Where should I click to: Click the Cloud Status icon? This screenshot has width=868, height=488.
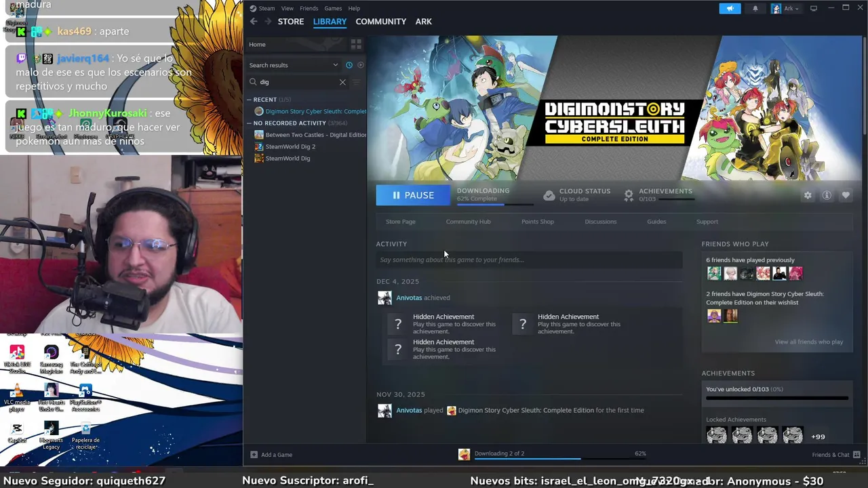(549, 195)
